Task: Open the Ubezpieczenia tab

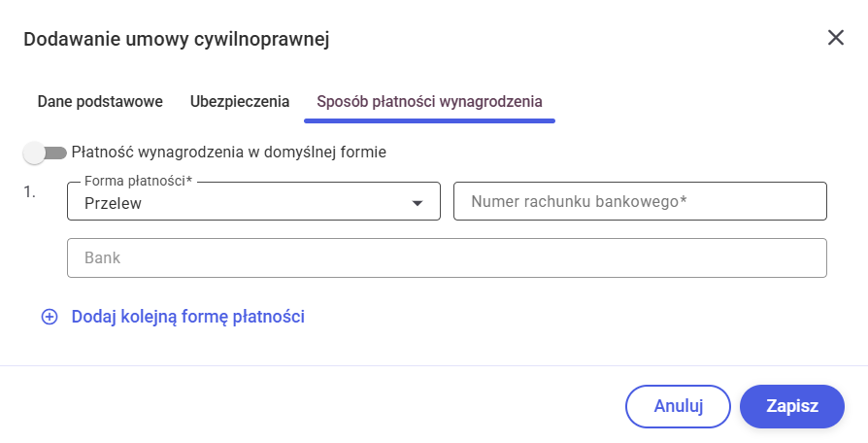Action: [x=240, y=101]
